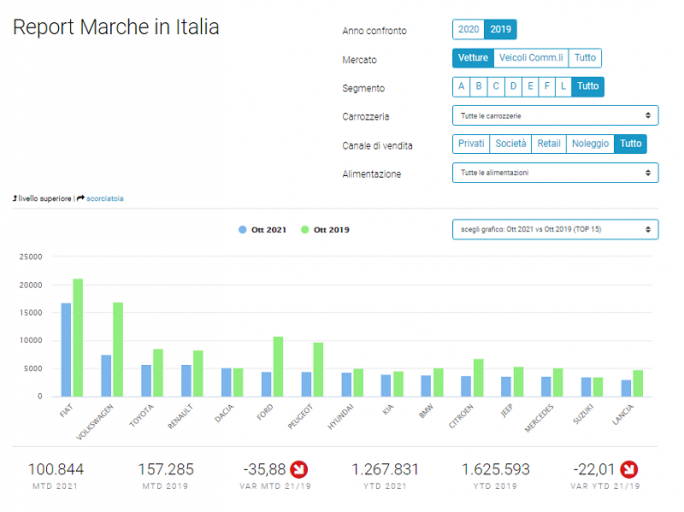Click FORD green 2019 bar
The height and width of the screenshot is (512, 684).
[278, 366]
